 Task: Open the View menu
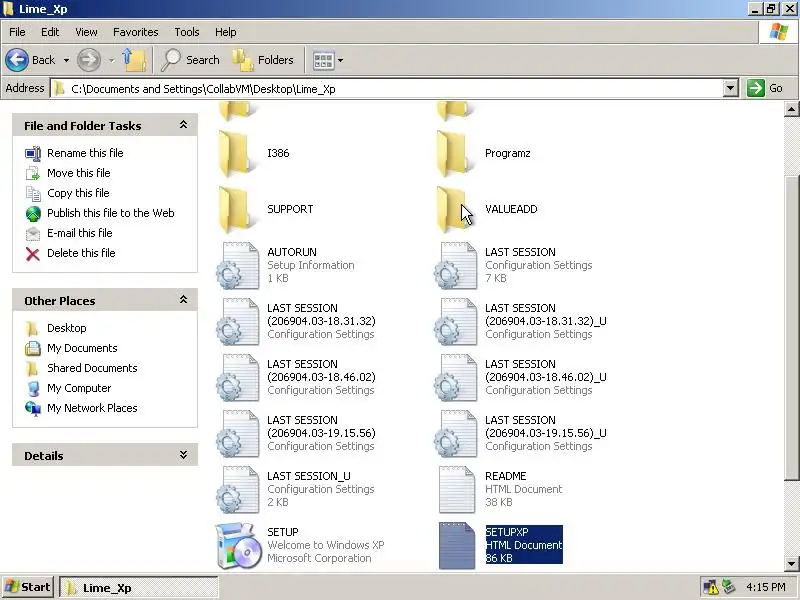coord(86,32)
